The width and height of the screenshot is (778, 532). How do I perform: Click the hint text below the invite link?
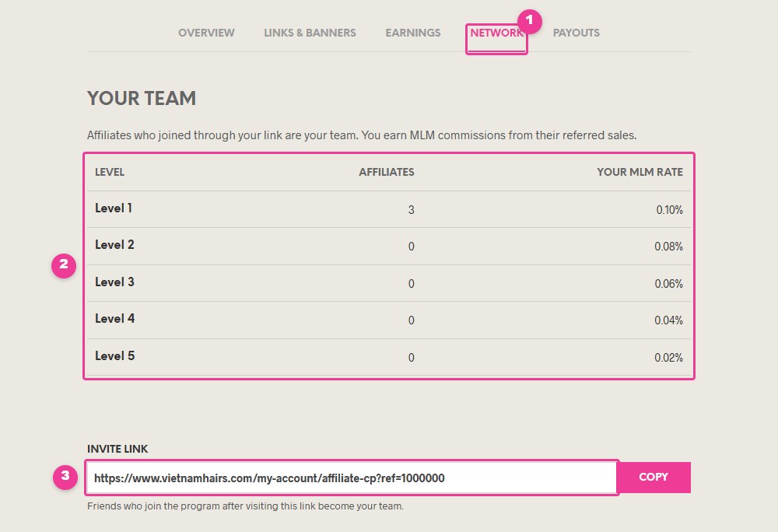coord(246,506)
